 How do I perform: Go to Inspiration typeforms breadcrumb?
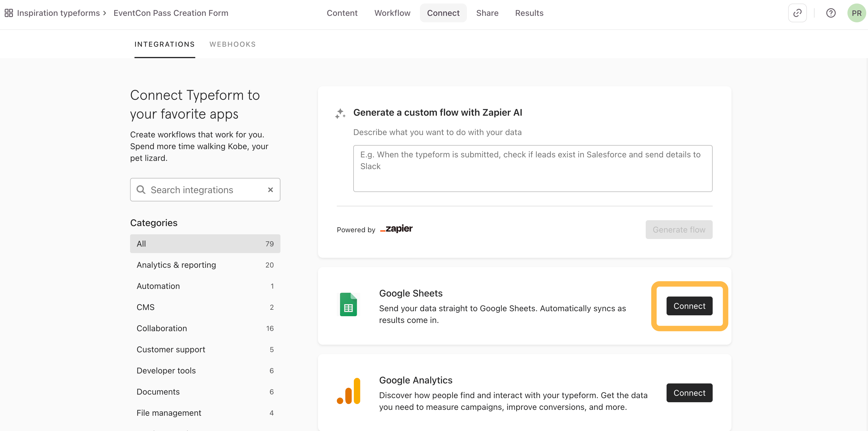click(x=58, y=13)
